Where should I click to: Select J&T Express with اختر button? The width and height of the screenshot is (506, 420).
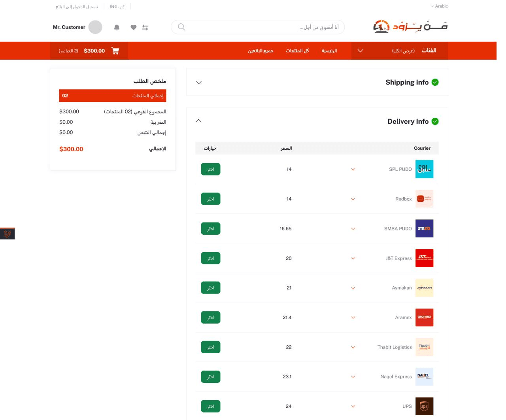click(x=211, y=258)
